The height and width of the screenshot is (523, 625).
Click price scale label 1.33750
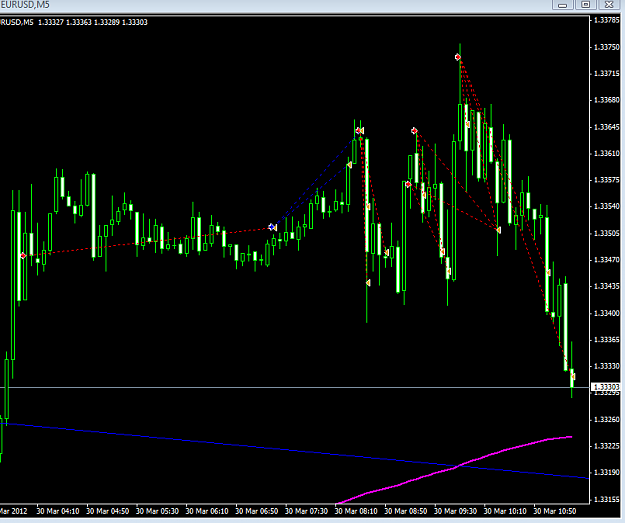point(607,47)
